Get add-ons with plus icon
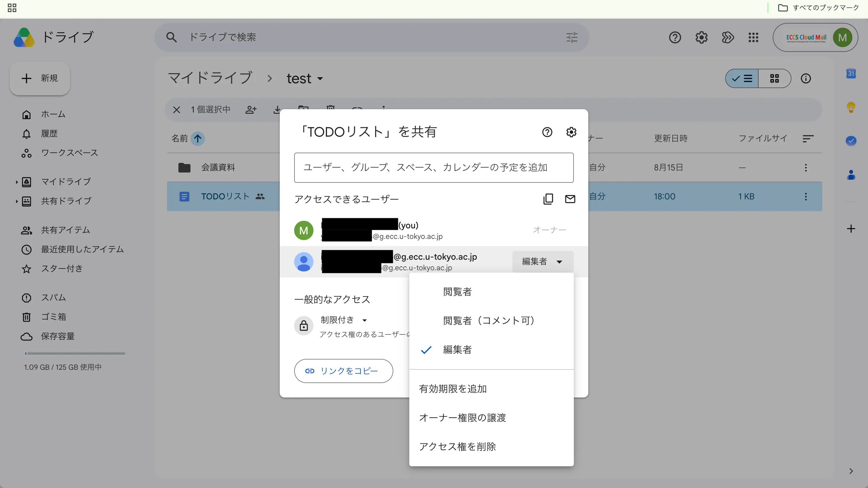The height and width of the screenshot is (488, 868). (x=851, y=229)
